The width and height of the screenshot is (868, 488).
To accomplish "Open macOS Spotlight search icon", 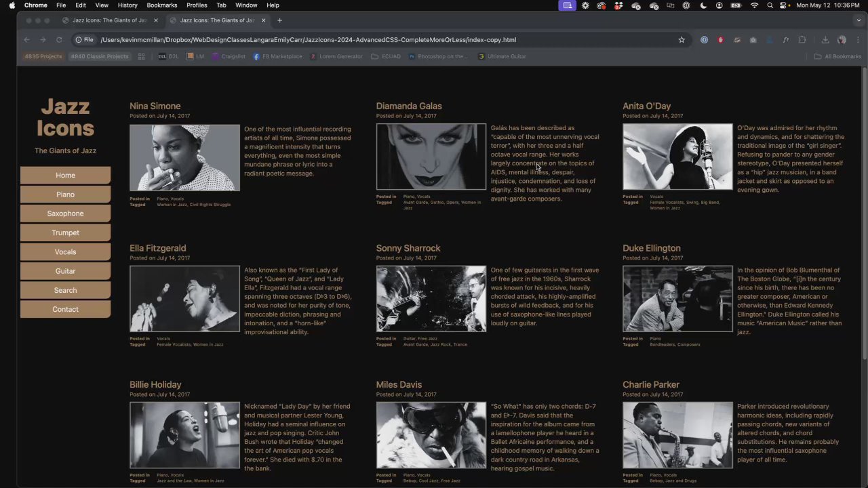I will (770, 5).
